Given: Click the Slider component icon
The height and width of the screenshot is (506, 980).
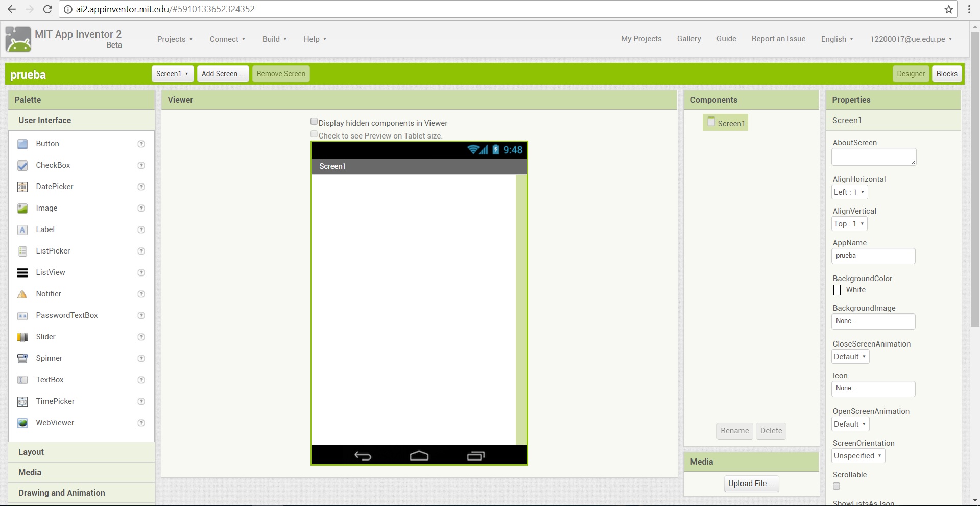Looking at the screenshot, I should 22,337.
